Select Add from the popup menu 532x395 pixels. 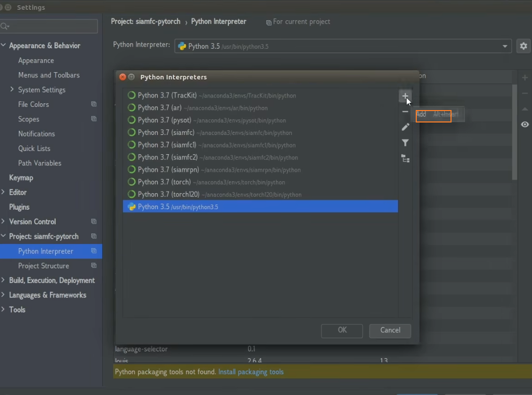tap(438, 114)
